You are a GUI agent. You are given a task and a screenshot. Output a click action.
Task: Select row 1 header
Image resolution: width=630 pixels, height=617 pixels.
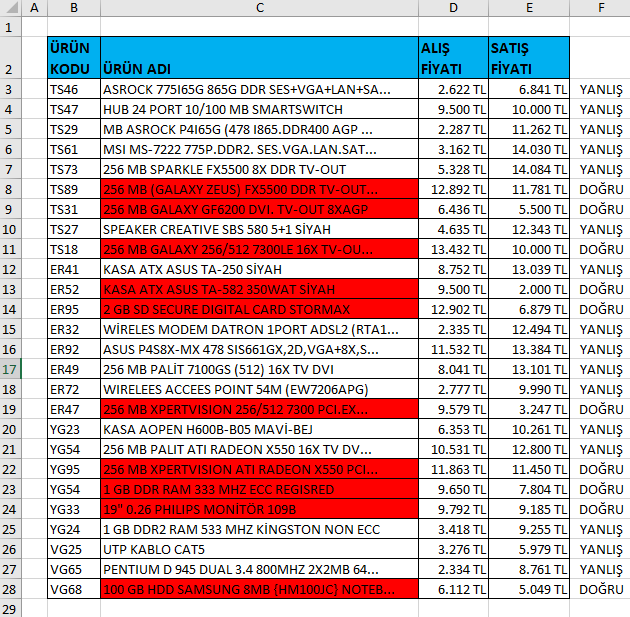(10, 27)
